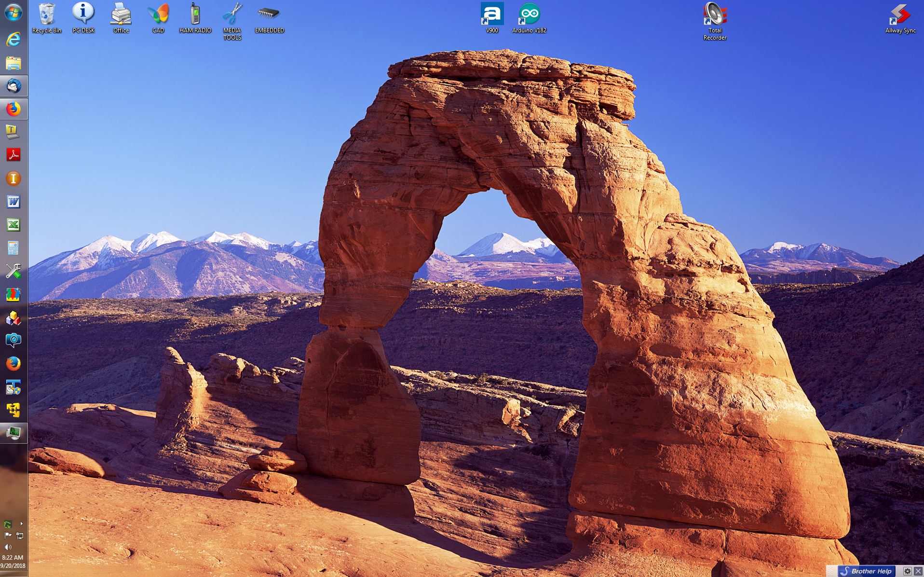
Task: Open the Action Center flag icon
Action: coord(7,536)
